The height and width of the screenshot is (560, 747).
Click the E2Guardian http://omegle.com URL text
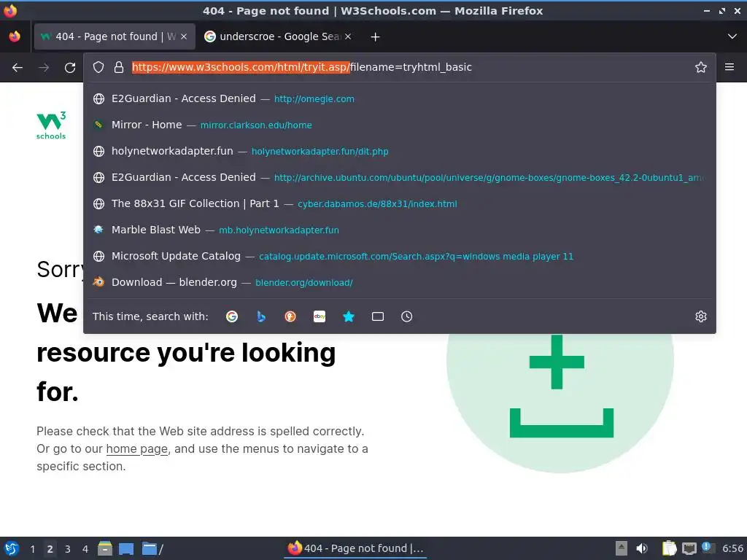click(x=314, y=99)
